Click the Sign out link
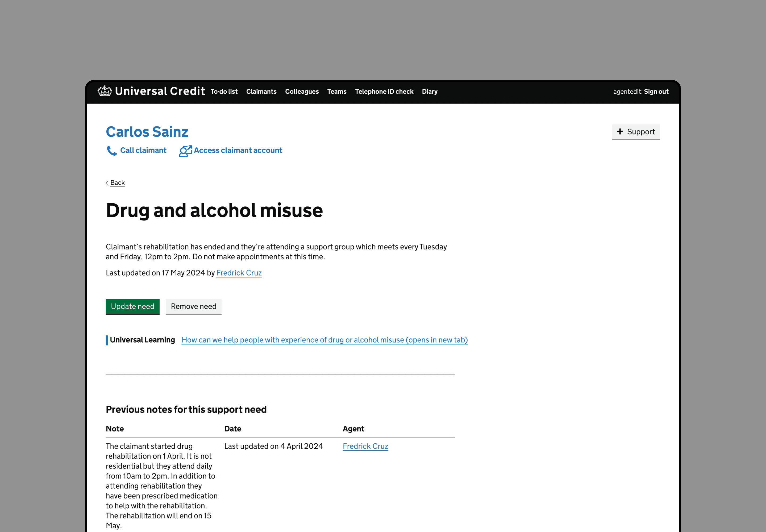This screenshot has width=766, height=532. 656,91
